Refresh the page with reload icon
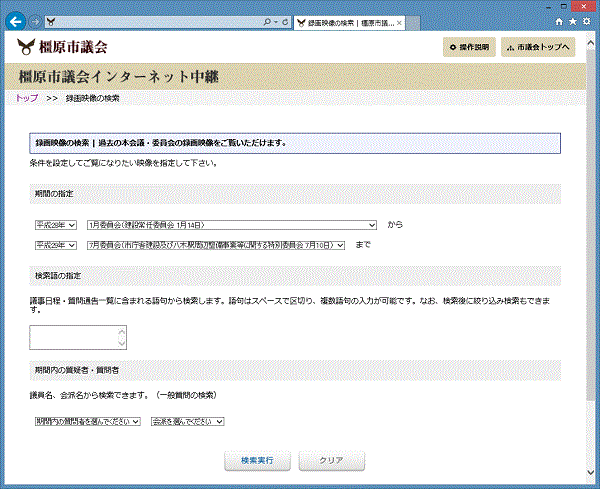Screen dimensions: 600x489 [x=285, y=22]
